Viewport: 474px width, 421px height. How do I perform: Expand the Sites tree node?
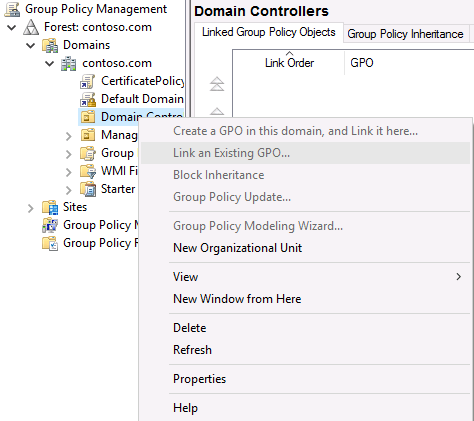pos(31,208)
